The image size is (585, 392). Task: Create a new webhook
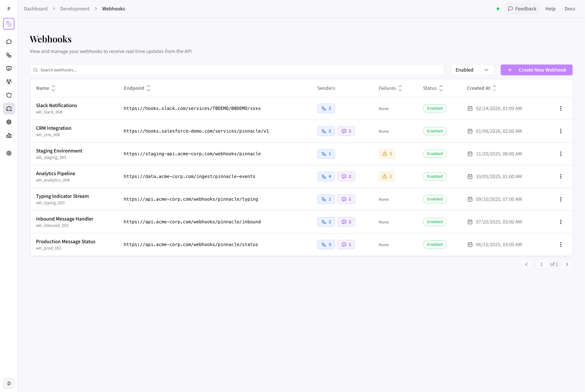tap(536, 70)
